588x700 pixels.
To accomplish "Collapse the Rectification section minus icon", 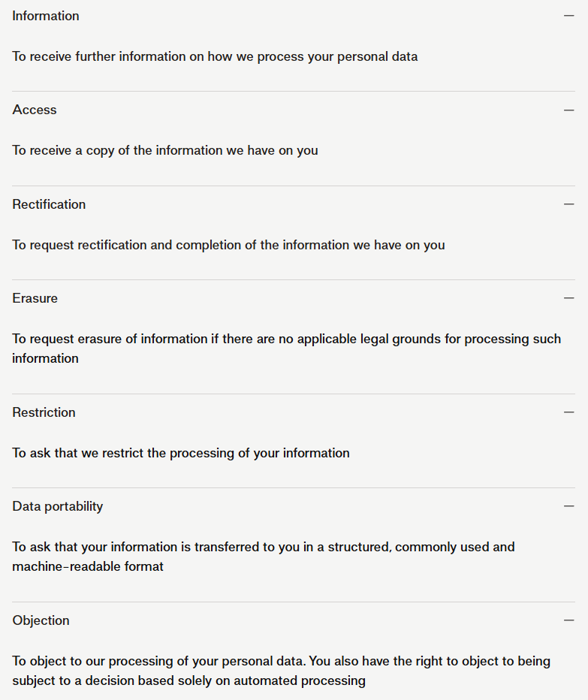I will click(568, 204).
